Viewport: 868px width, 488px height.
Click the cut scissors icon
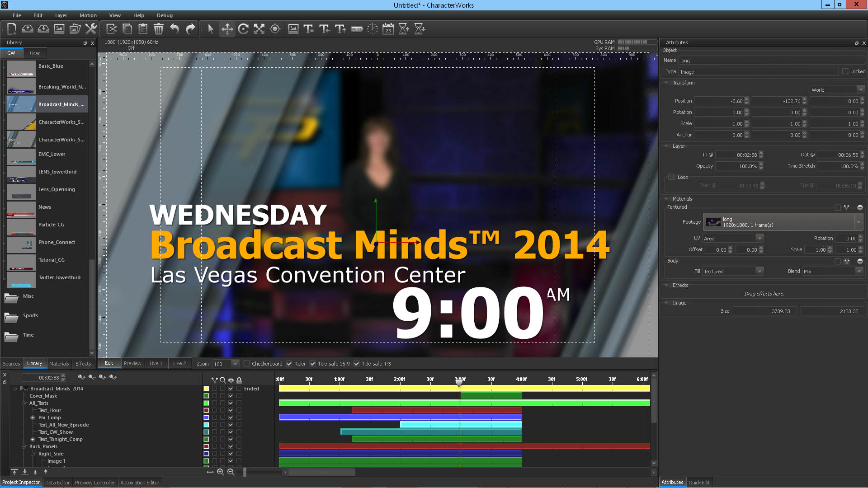pos(111,29)
